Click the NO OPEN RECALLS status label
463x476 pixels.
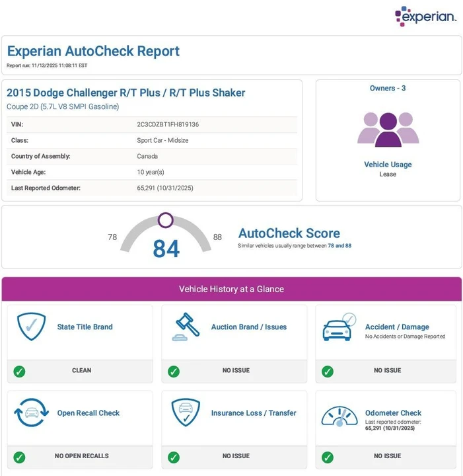click(x=81, y=456)
